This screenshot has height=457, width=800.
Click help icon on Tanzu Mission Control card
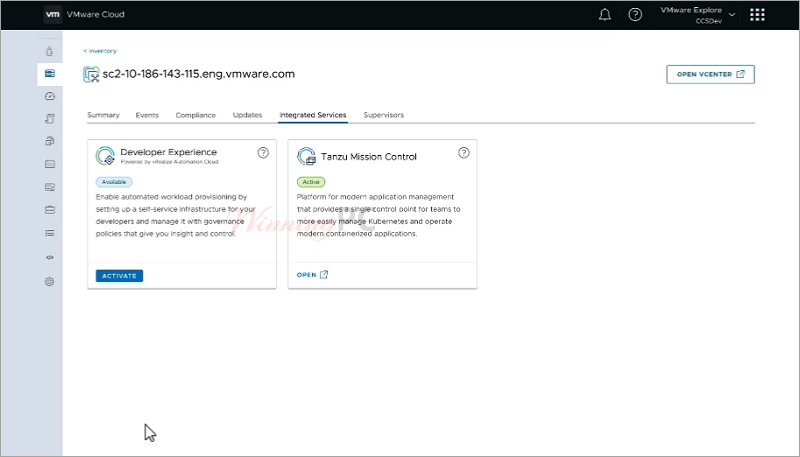point(463,153)
